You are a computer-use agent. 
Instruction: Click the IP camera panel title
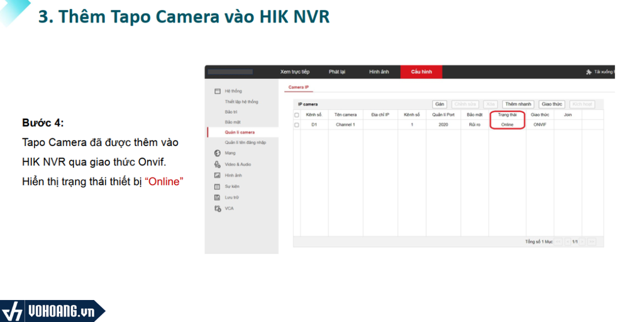tap(308, 104)
